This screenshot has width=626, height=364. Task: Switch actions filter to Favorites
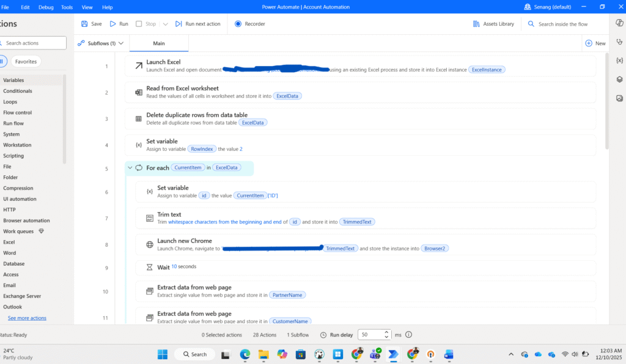point(26,62)
